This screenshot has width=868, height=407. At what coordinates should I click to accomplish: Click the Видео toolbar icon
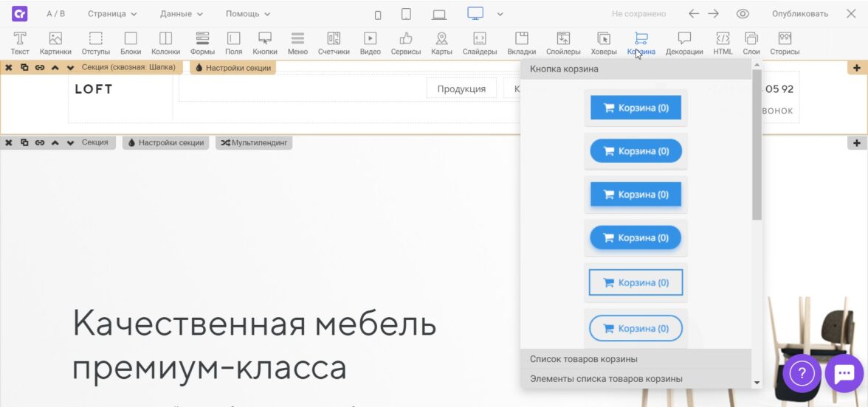(x=370, y=44)
